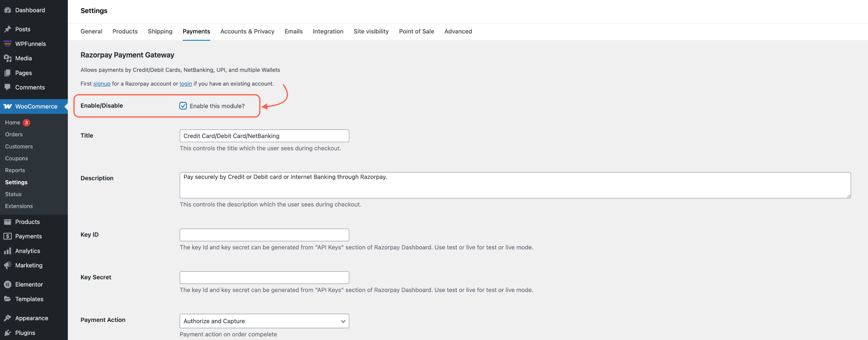Viewport: 868px width, 340px height.
Task: Click the Title text field
Action: [x=264, y=136]
